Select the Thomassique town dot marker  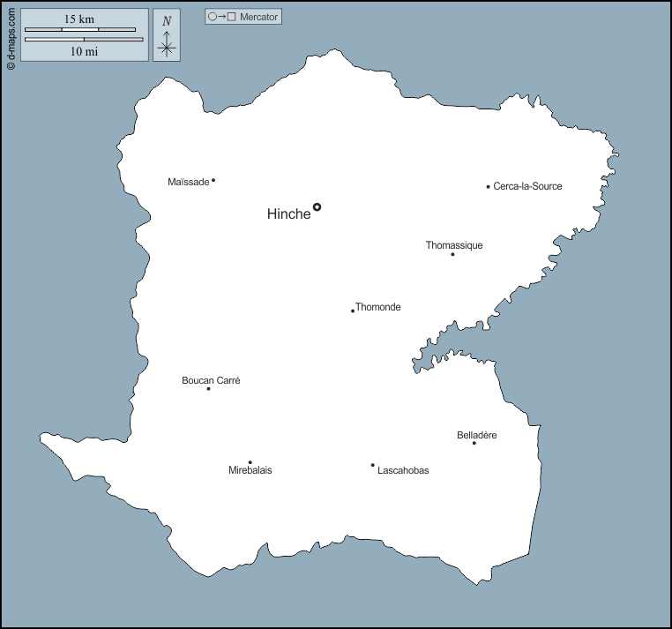[452, 254]
